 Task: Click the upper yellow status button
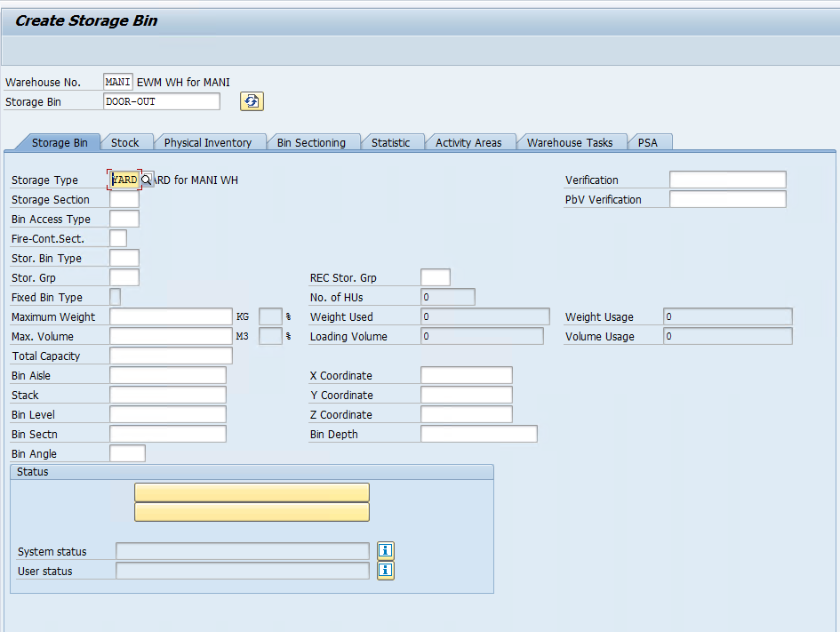coord(252,492)
